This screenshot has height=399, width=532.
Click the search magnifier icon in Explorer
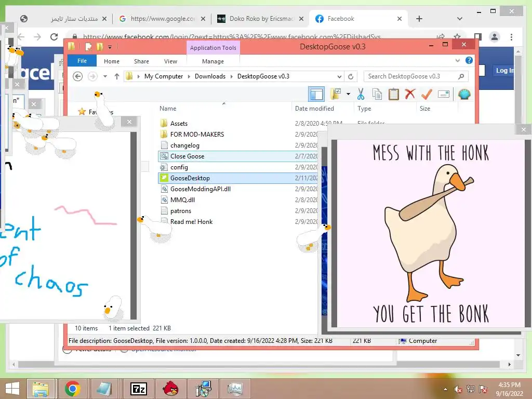[x=461, y=76]
